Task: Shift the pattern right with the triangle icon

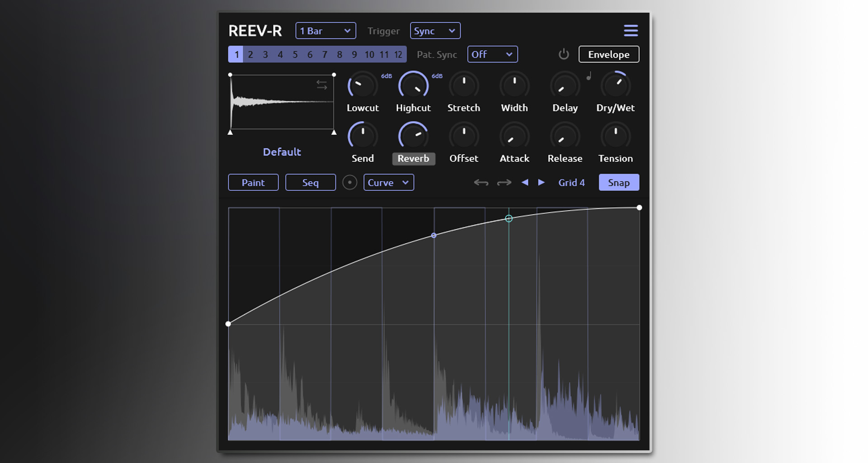Action: [x=541, y=182]
